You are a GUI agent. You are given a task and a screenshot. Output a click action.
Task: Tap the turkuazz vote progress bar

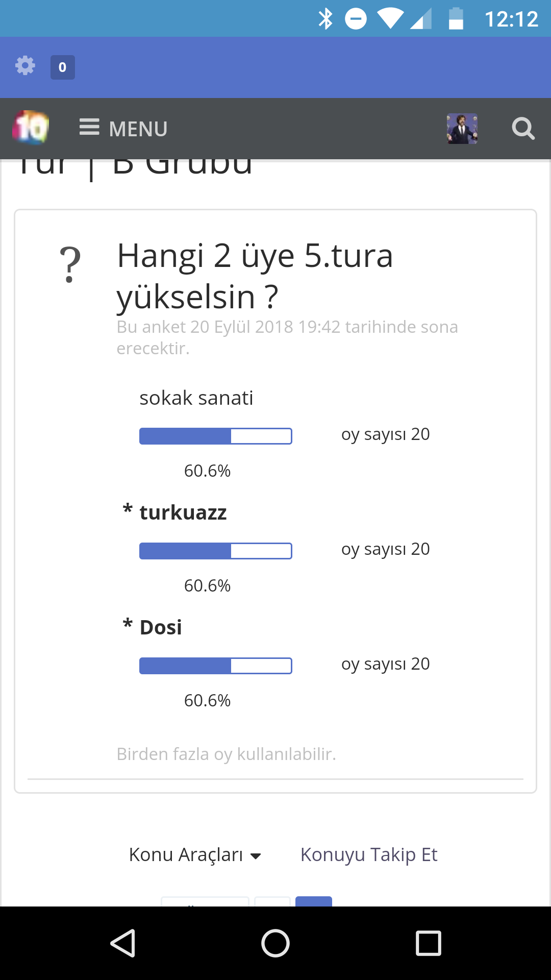point(215,551)
